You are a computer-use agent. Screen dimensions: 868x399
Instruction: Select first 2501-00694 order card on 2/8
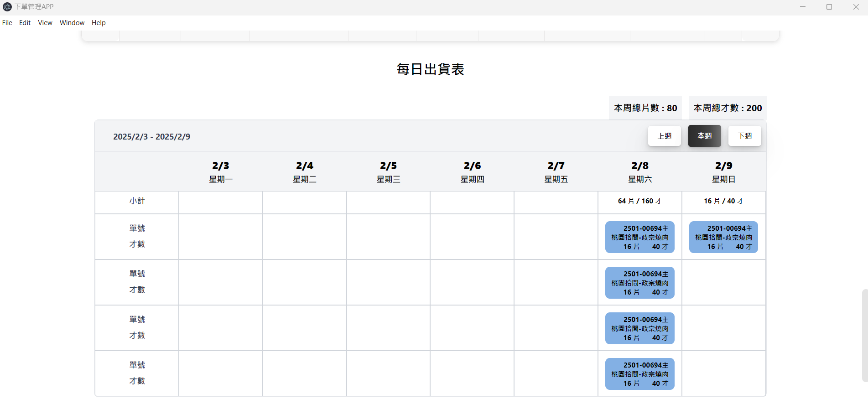639,237
